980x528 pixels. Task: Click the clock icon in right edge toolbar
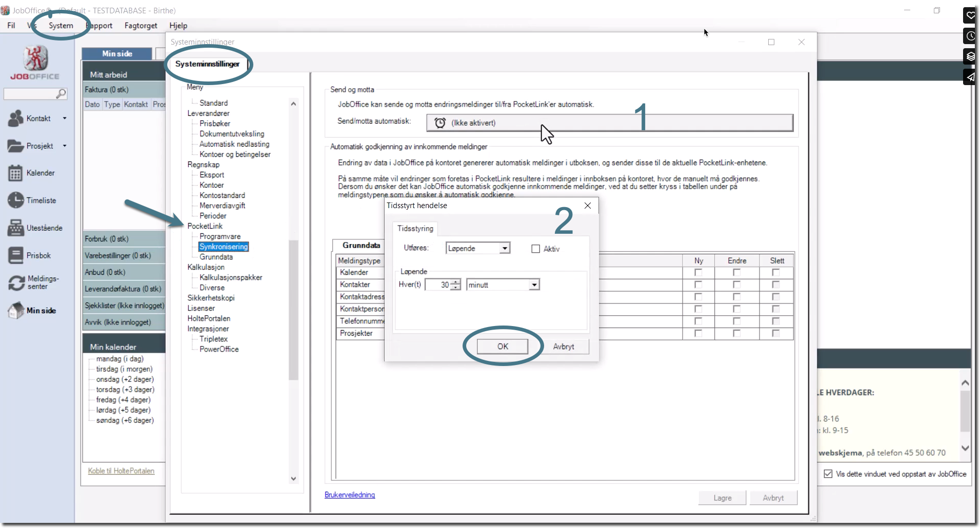(971, 36)
